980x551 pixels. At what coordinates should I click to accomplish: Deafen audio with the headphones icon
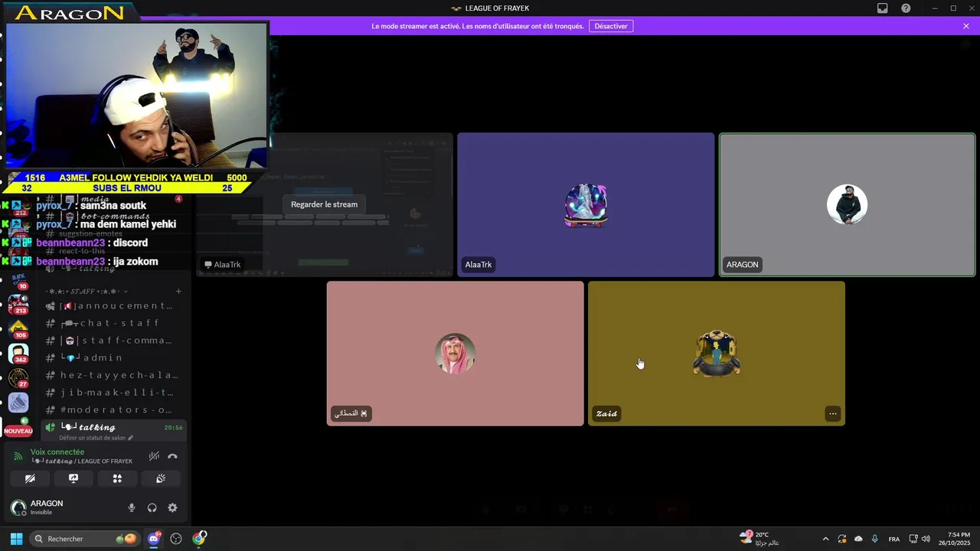coord(152,507)
